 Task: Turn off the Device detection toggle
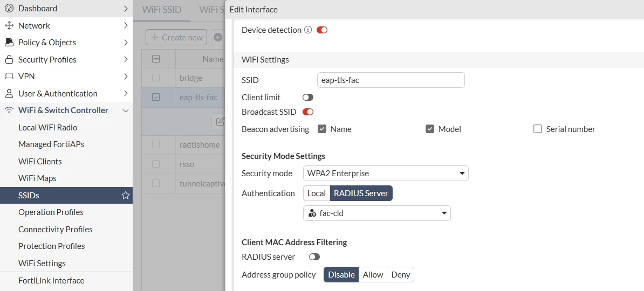click(x=322, y=30)
